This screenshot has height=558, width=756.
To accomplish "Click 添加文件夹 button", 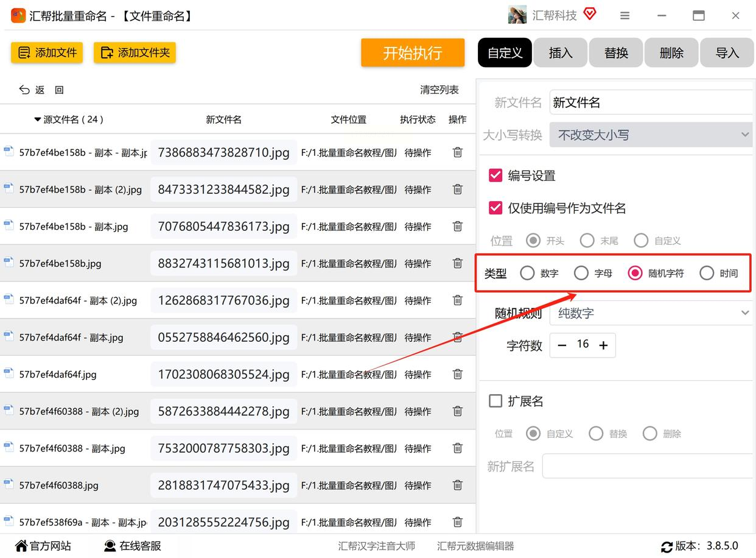I will 135,53.
